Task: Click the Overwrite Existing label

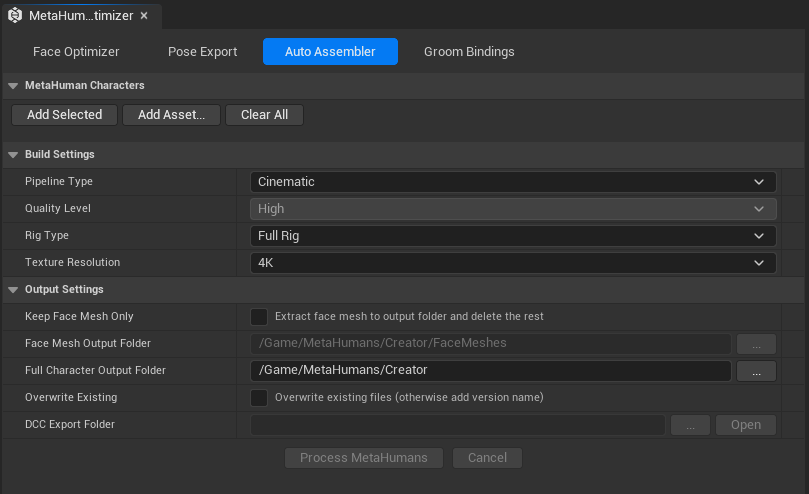Action: 71,397
